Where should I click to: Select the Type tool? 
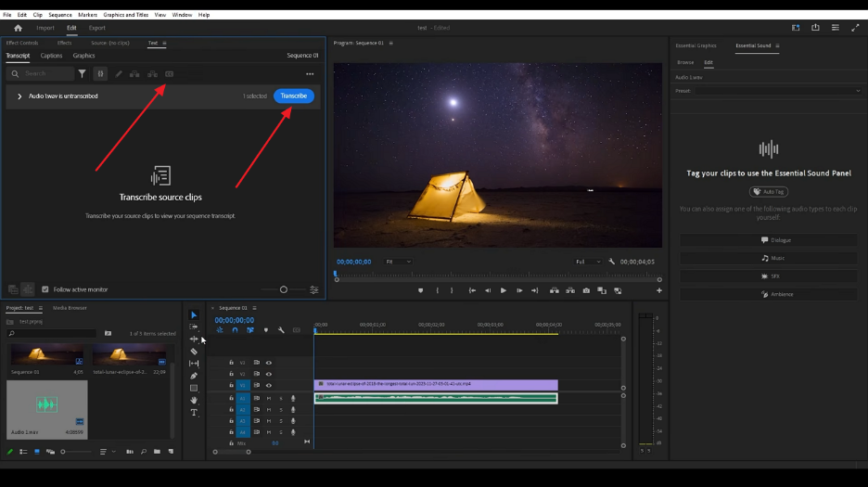[x=194, y=412]
